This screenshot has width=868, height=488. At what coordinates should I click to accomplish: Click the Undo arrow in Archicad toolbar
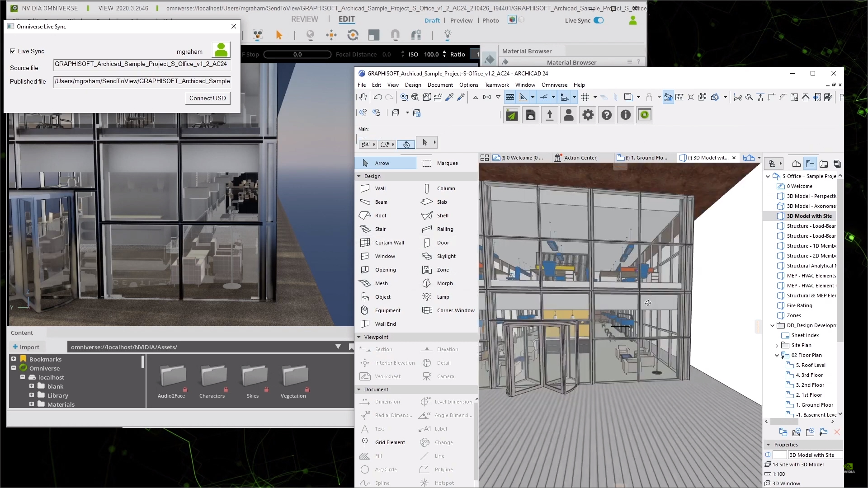point(378,97)
